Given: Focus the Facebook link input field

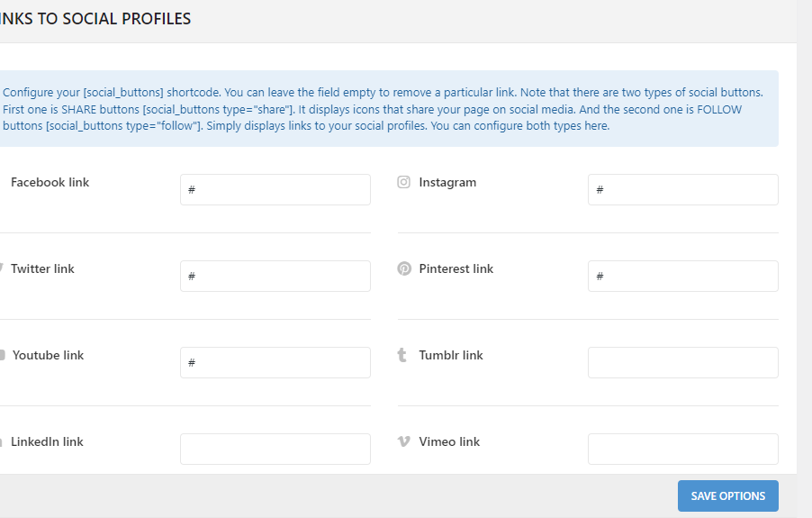Looking at the screenshot, I should point(275,190).
